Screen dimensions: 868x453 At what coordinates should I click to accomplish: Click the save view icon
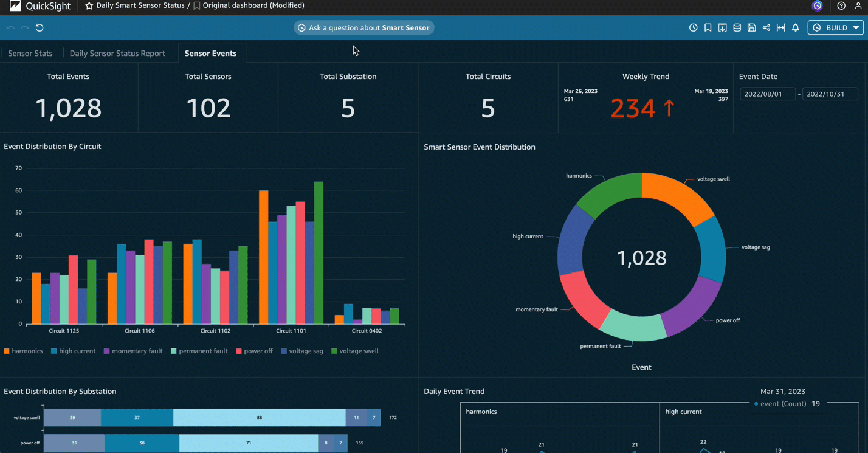[x=751, y=27]
